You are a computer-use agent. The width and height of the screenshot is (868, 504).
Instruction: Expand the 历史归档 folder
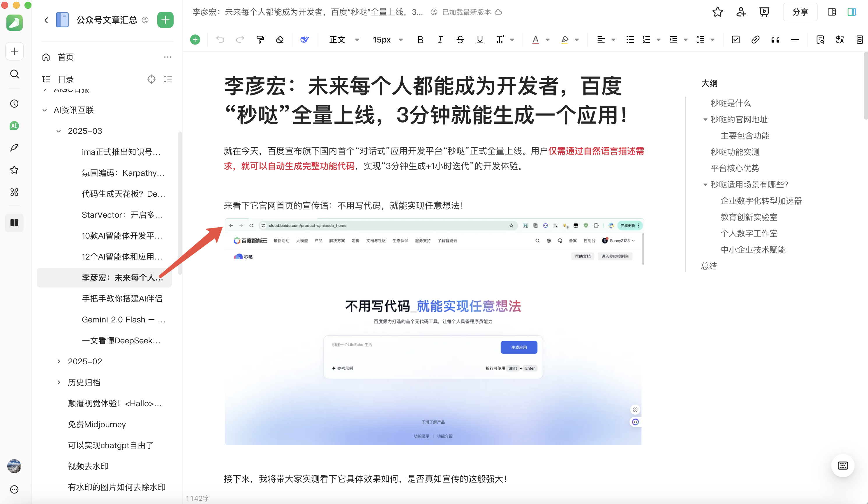[59, 382]
